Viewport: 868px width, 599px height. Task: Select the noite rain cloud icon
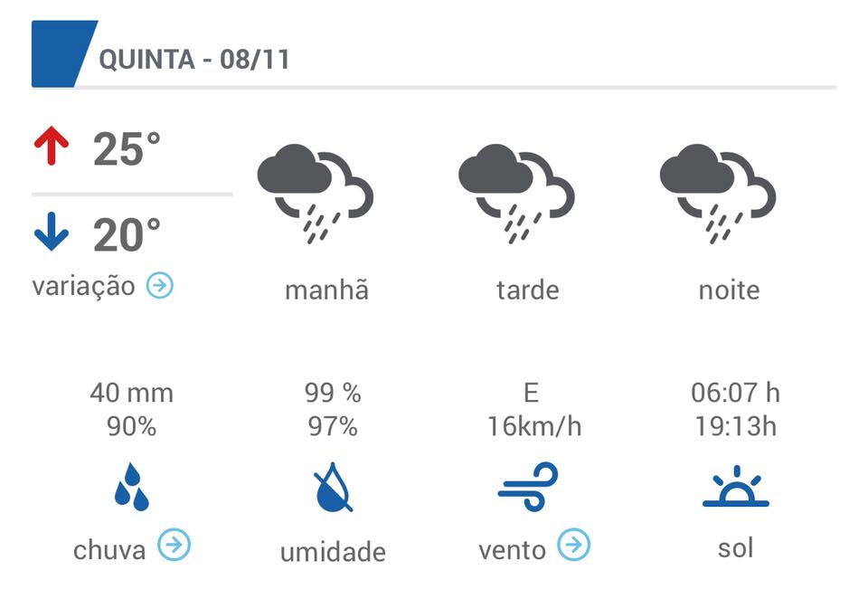(x=717, y=194)
